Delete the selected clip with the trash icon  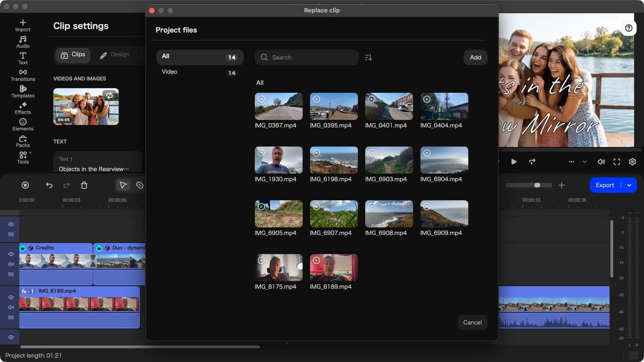(x=84, y=185)
